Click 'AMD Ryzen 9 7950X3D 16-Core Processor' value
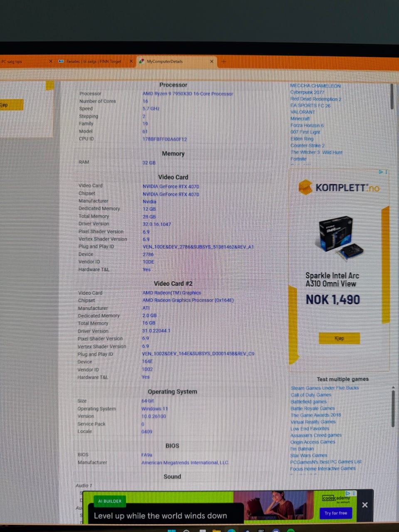 [188, 94]
